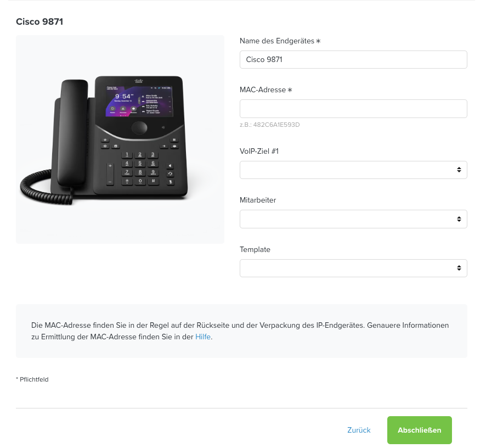Click the example MAC hint 482C6A1E593D

tap(276, 125)
